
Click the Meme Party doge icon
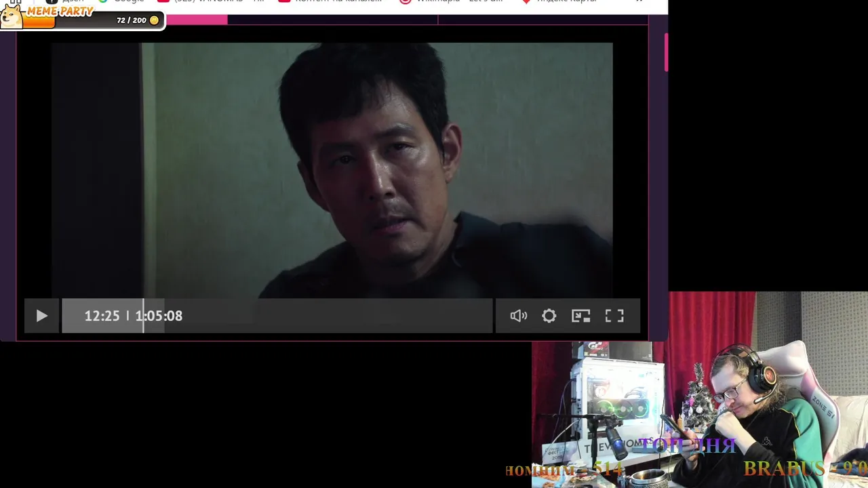tap(12, 16)
